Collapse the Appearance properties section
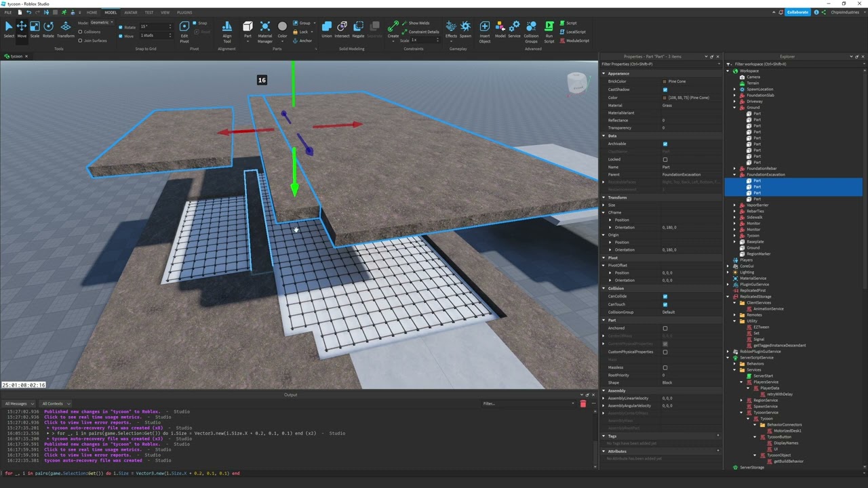This screenshot has width=868, height=488. click(604, 73)
